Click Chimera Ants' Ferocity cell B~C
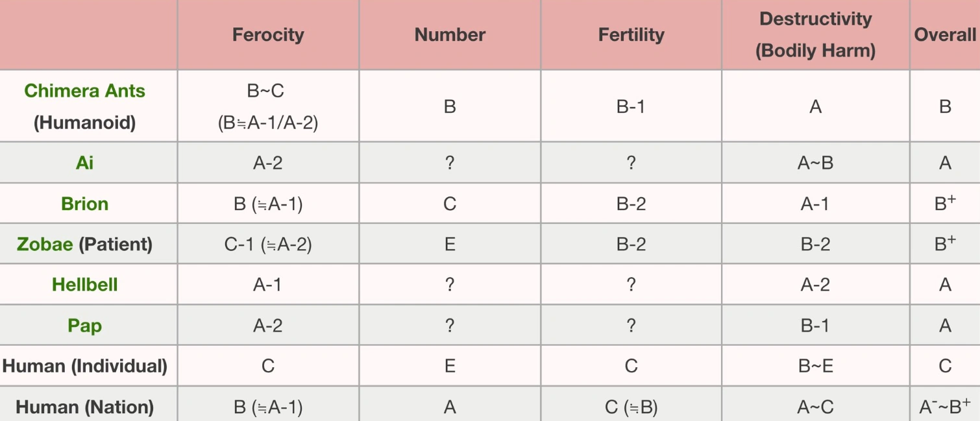 (x=266, y=91)
